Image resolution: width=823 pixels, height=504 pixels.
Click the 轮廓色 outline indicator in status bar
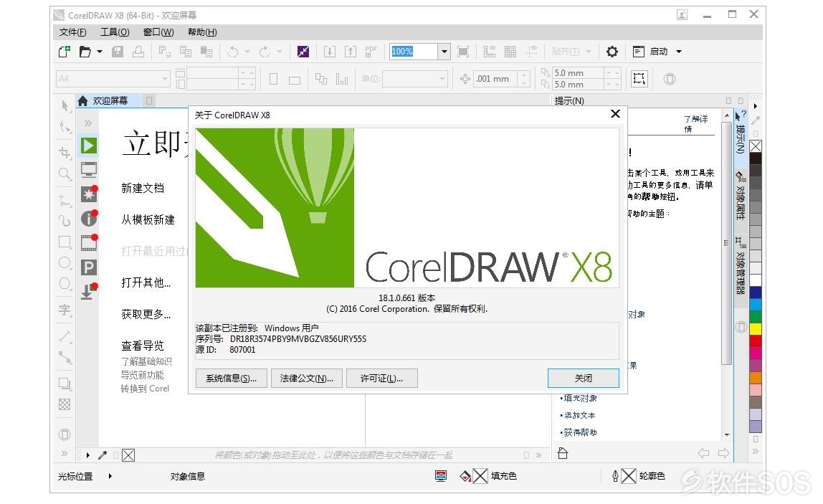(638, 476)
